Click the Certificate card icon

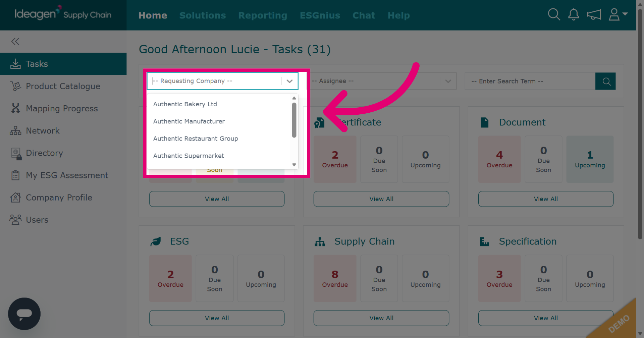click(x=319, y=123)
